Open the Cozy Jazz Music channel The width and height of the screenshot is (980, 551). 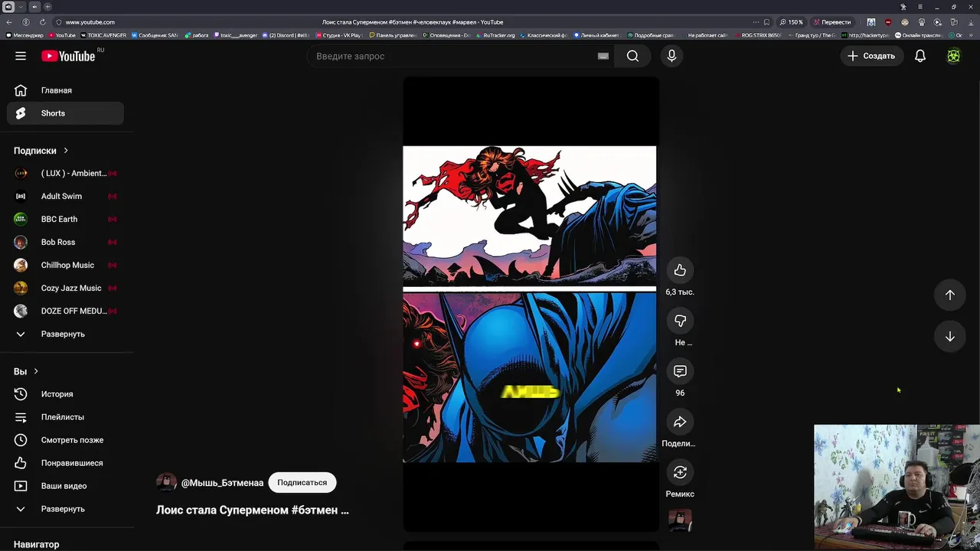point(66,288)
